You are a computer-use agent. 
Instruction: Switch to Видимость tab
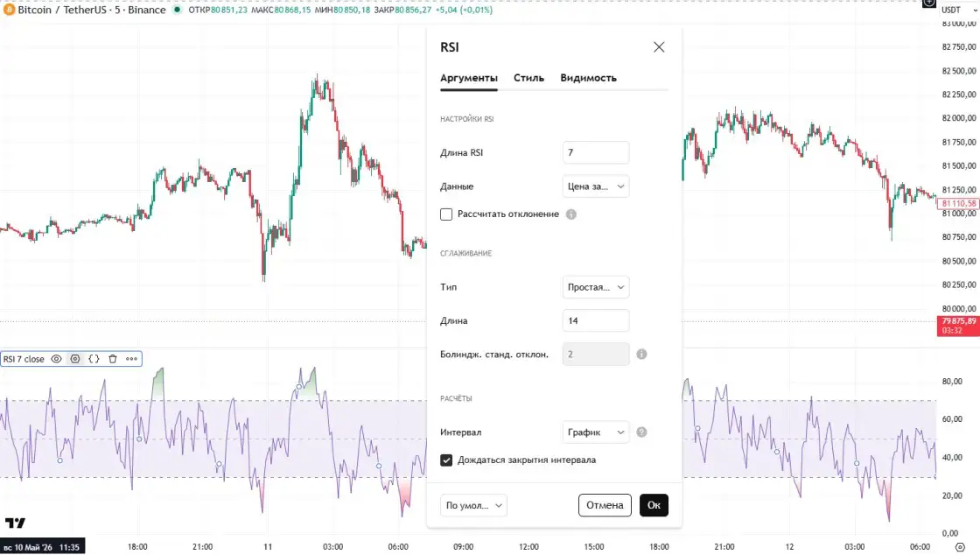[588, 78]
